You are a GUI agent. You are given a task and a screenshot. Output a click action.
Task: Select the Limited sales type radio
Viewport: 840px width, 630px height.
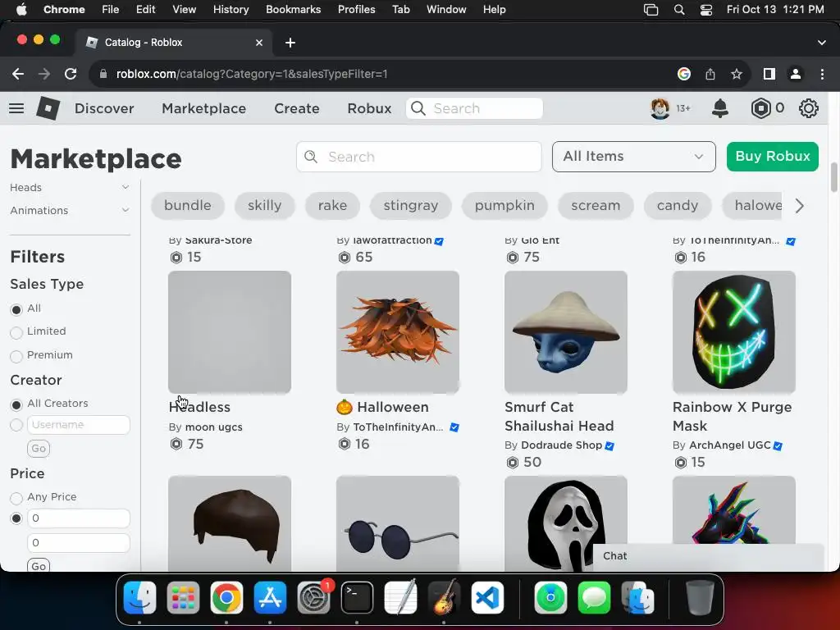16,333
